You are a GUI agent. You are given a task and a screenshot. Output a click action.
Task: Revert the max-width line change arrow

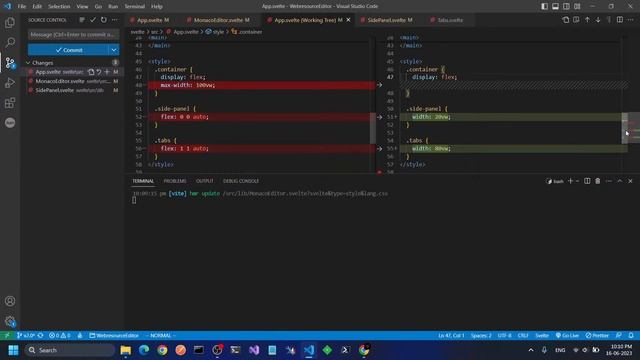coord(380,85)
